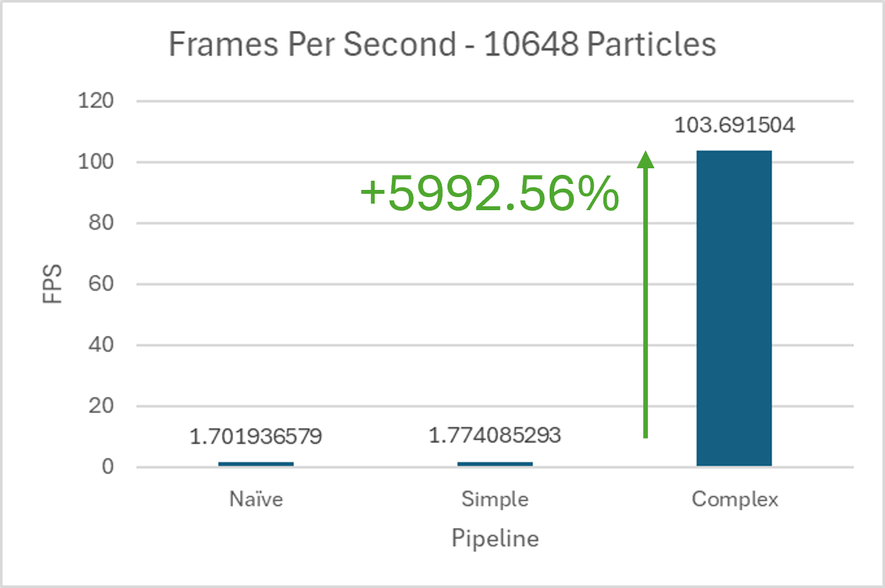
Task: Select the tall Complex pipeline bar
Action: [x=734, y=308]
